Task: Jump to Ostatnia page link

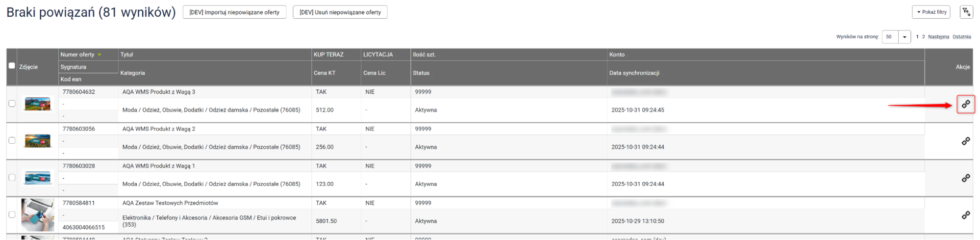Action: [961, 37]
